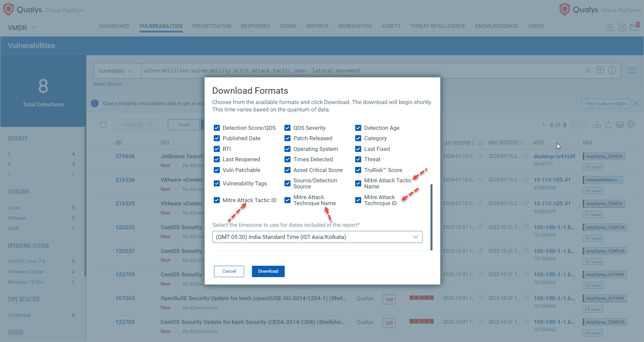The height and width of the screenshot is (342, 644).
Task: Toggle the Mitre Attack Technique Name checkbox
Action: [x=287, y=200]
